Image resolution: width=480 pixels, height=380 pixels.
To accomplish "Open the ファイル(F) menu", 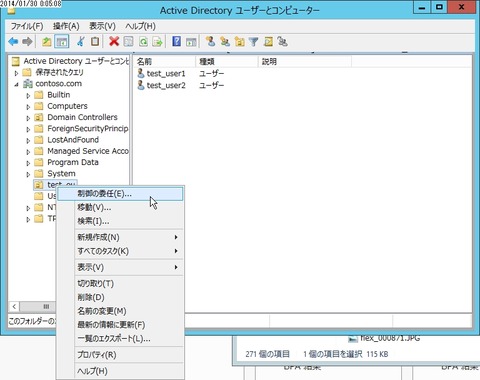I will point(27,26).
